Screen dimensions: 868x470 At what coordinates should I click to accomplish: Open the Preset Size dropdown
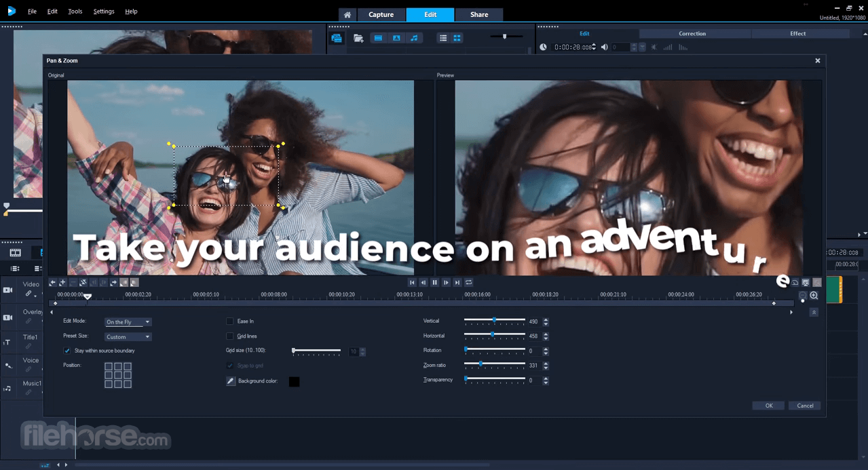(x=128, y=336)
